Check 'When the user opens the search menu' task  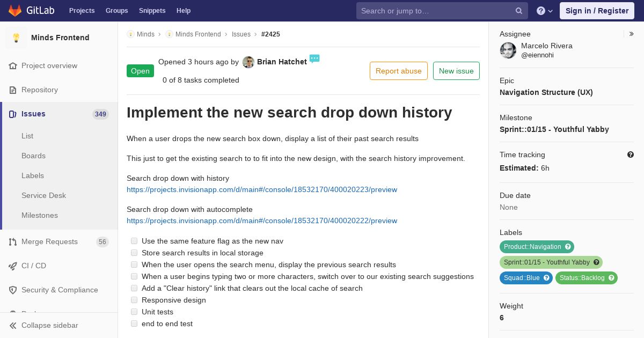[x=134, y=264]
